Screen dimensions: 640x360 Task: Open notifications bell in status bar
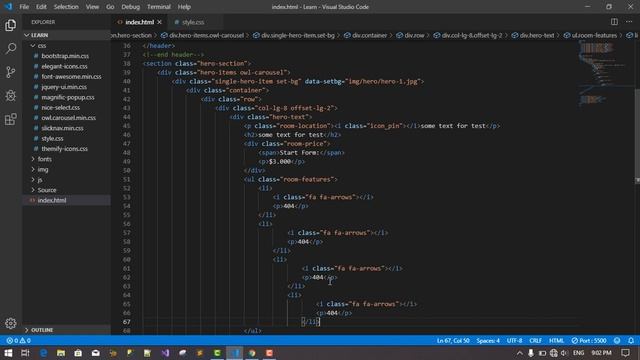click(631, 340)
